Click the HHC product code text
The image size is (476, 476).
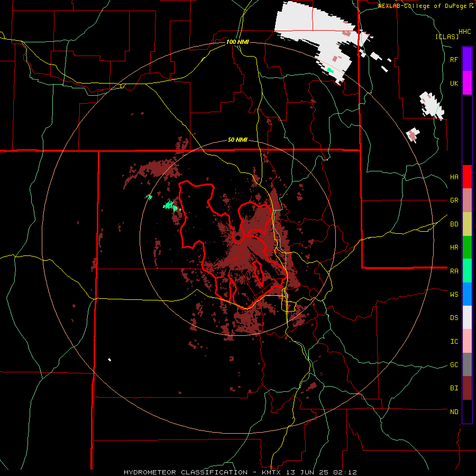click(465, 32)
